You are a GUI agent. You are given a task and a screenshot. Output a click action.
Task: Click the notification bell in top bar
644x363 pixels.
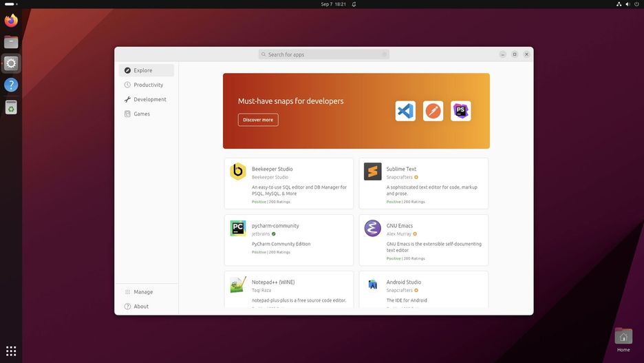tap(354, 4)
